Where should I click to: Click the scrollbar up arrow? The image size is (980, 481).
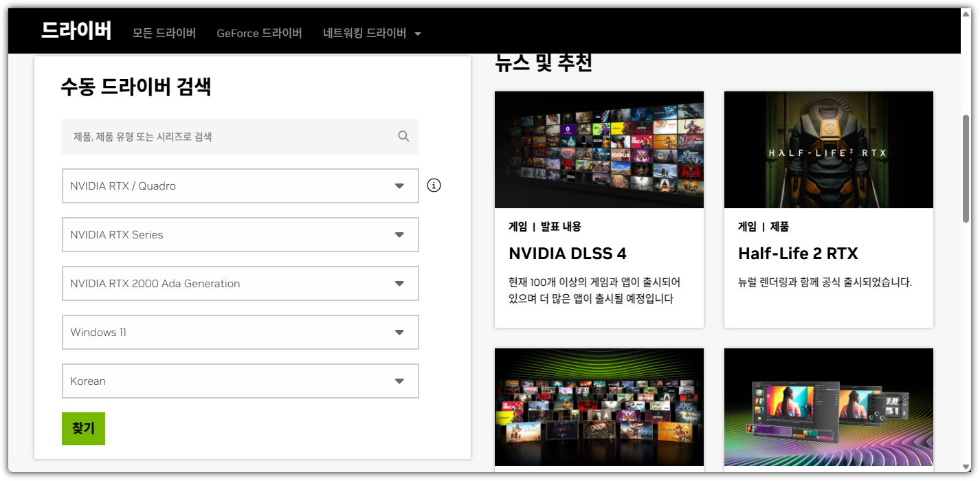tap(966, 14)
